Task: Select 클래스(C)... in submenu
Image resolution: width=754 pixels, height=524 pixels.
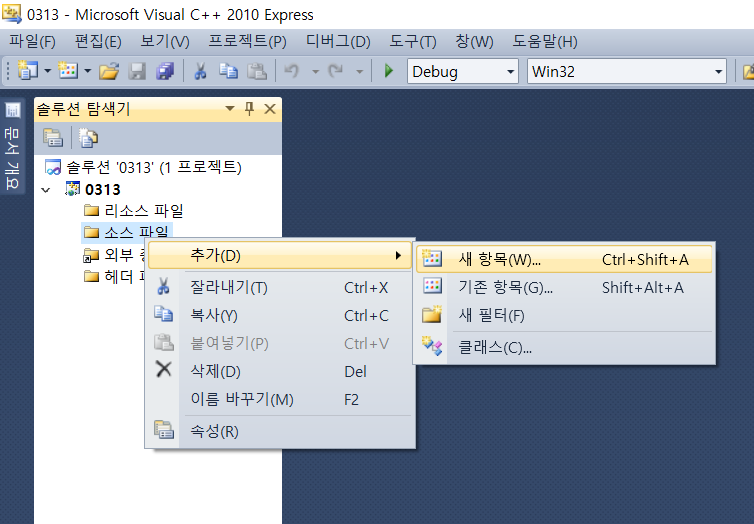Action: (564, 347)
